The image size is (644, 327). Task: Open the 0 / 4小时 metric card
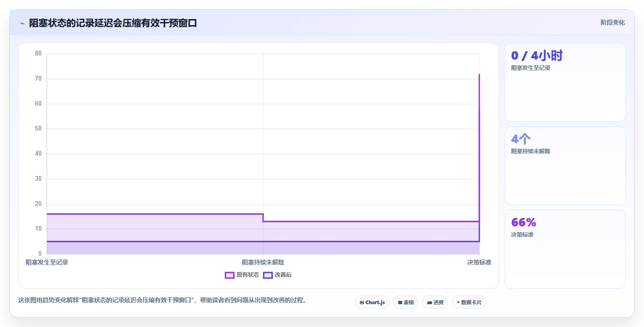[565, 82]
